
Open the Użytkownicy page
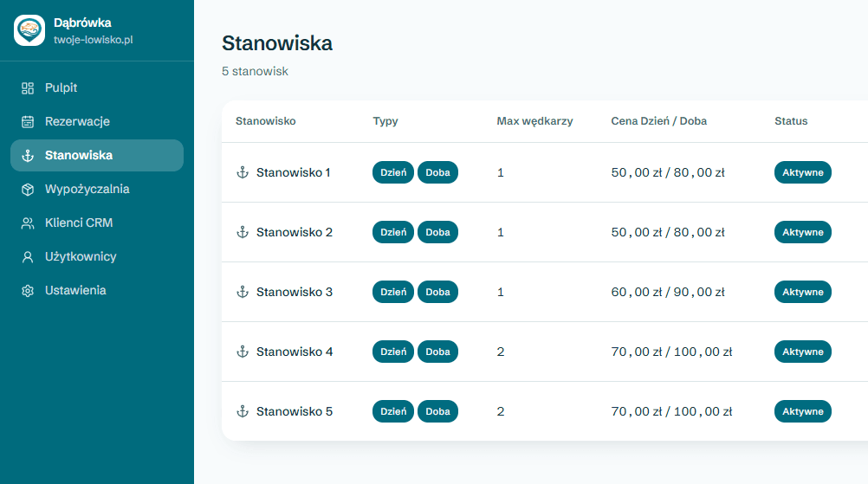(x=97, y=256)
